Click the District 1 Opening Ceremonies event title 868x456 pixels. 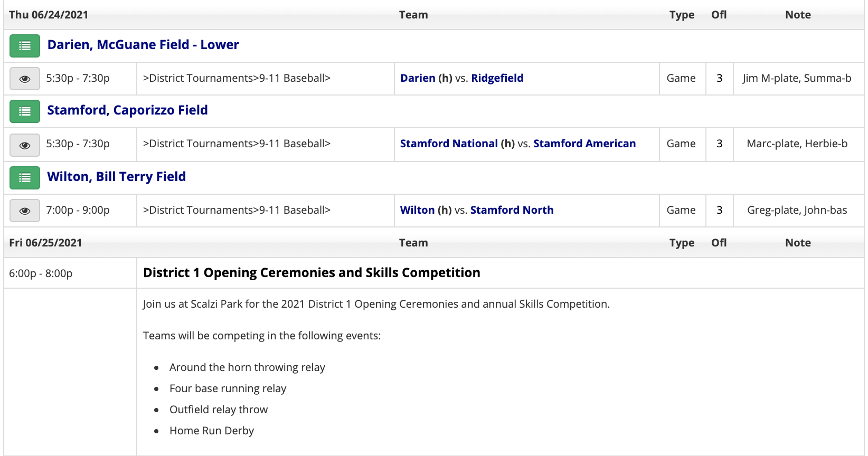point(312,273)
